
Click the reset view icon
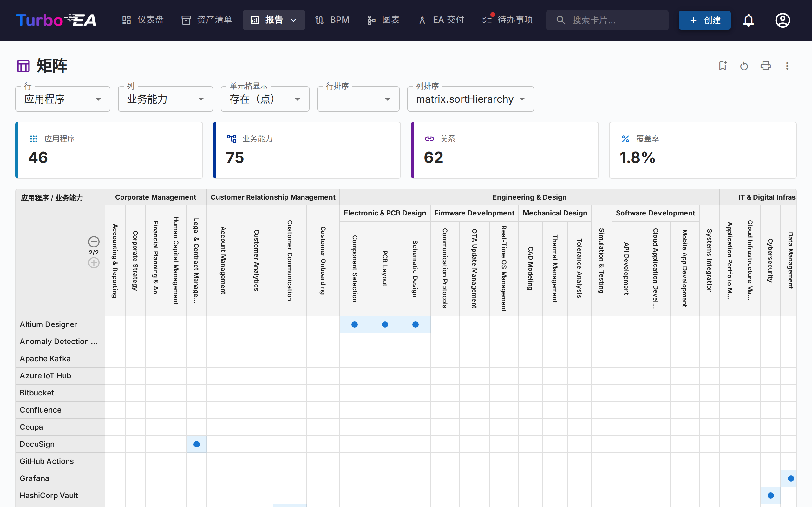[744, 66]
